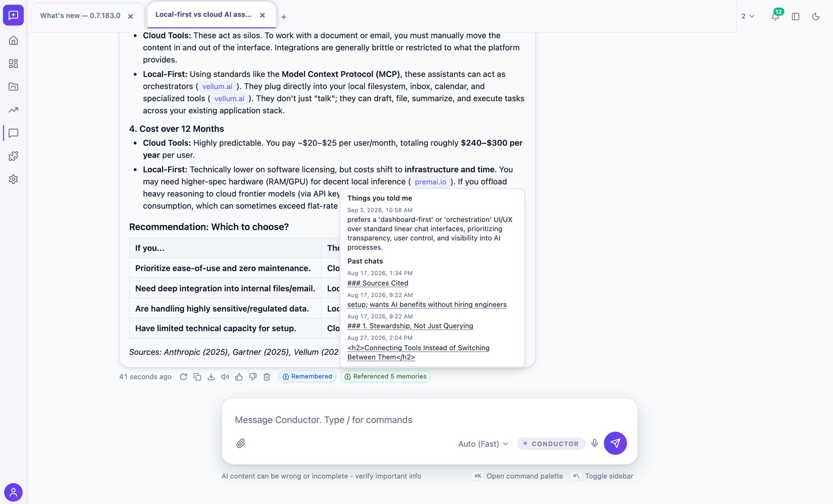Open the notifications bell with 12 badge
The width and height of the screenshot is (833, 504).
coord(776,16)
